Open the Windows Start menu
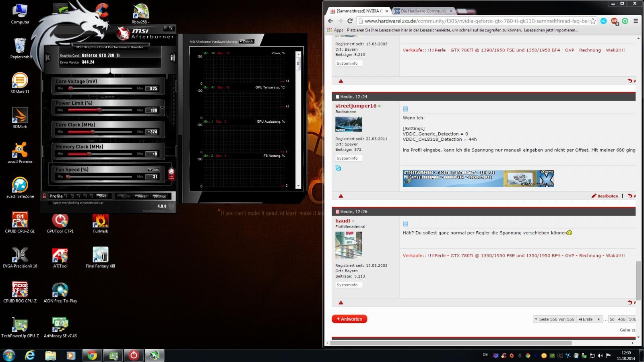This screenshot has width=644, height=362. (x=9, y=355)
